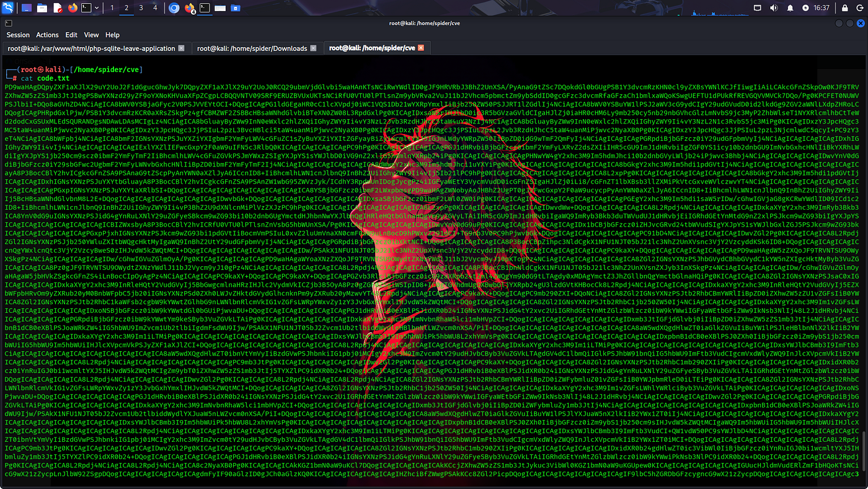Launch Firefox from the panel launcher

(x=73, y=8)
